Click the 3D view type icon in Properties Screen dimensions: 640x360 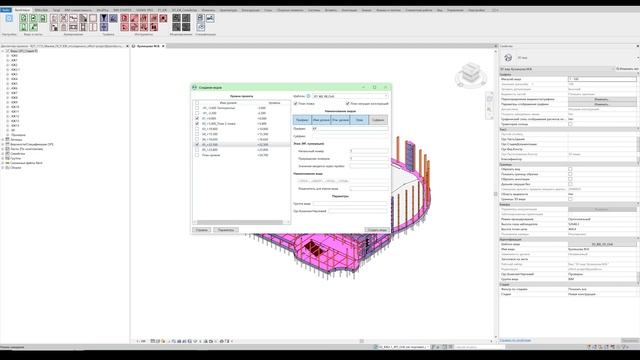508,58
